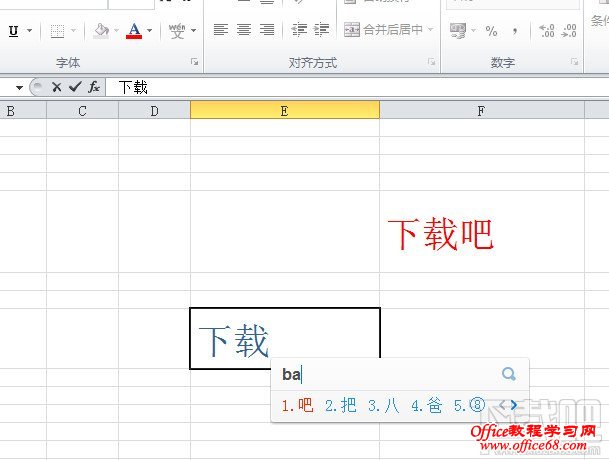Increase indent

point(322,30)
